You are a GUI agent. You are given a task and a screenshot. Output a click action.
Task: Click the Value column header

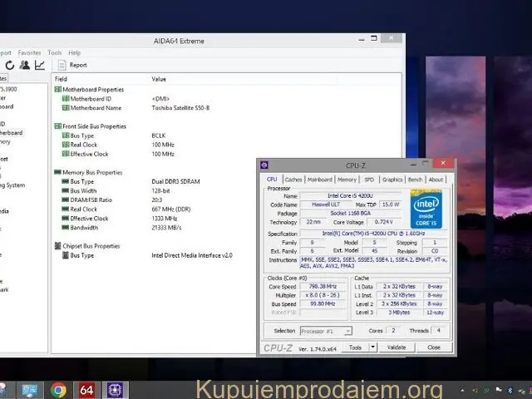[x=159, y=79]
